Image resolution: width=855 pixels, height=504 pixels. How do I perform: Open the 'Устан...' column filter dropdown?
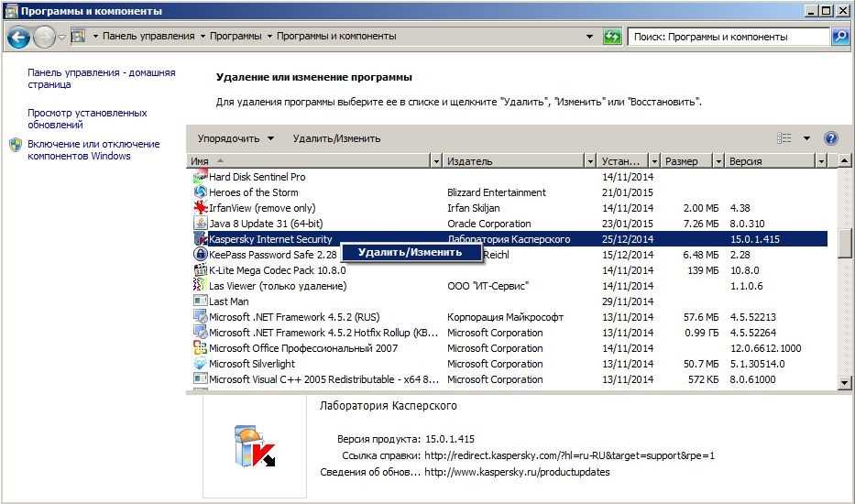point(654,161)
